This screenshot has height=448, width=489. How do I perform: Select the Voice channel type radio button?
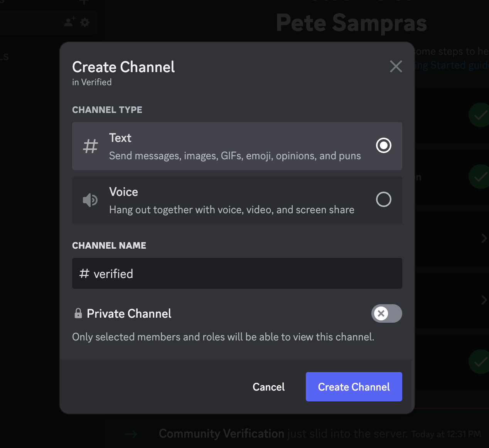click(x=383, y=200)
